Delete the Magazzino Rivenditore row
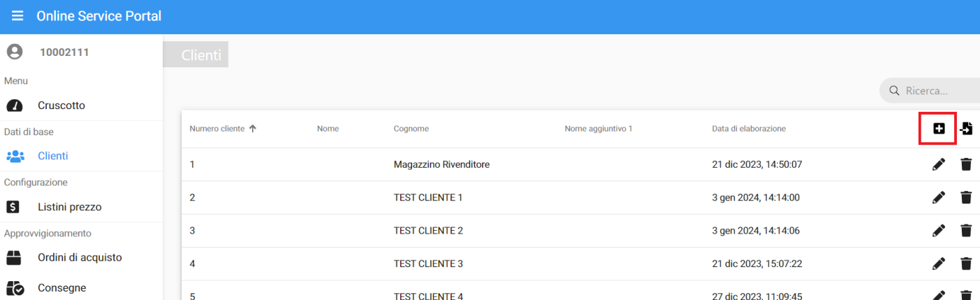 tap(966, 164)
